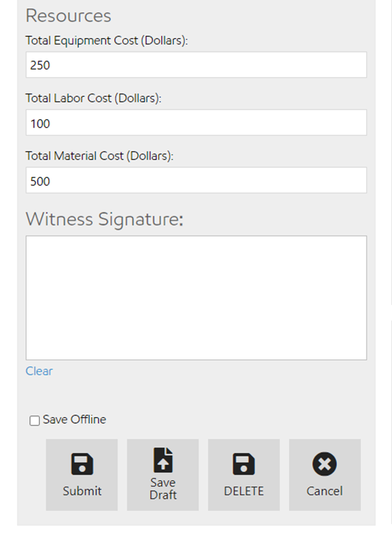Screen dimensions: 392x542
Task: Click the Total Material Cost (Dollars) label
Action: click(99, 156)
